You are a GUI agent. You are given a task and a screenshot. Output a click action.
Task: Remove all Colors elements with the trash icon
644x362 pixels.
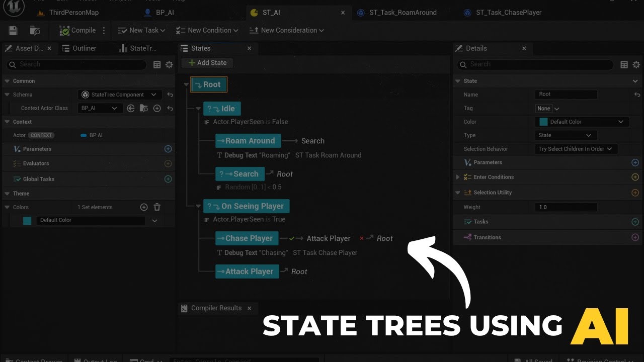pyautogui.click(x=157, y=207)
